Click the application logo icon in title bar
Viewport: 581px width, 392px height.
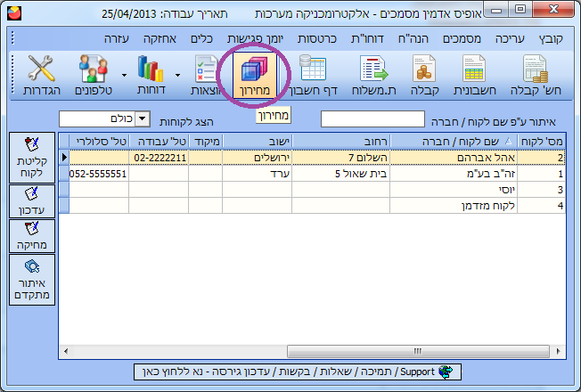coord(14,13)
